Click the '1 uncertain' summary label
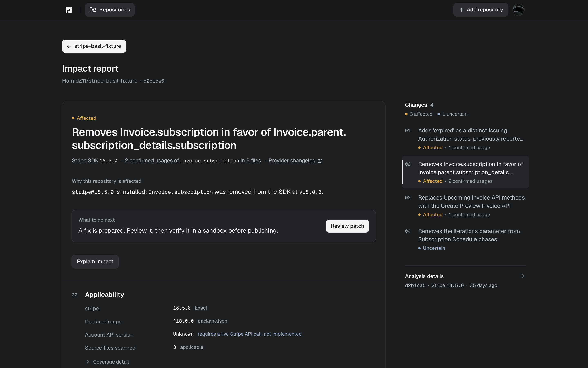 click(x=455, y=114)
